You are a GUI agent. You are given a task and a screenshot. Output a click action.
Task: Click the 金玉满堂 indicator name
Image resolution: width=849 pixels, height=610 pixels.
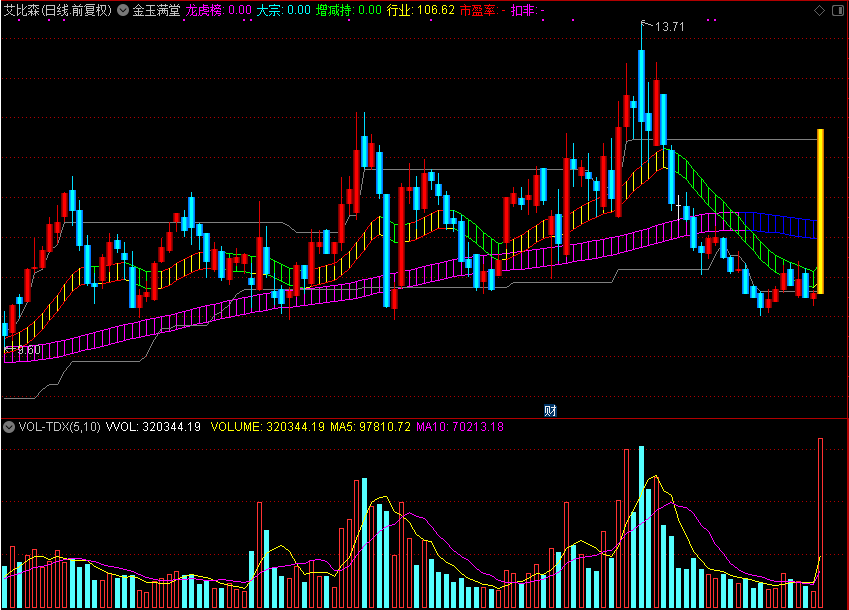click(x=156, y=10)
